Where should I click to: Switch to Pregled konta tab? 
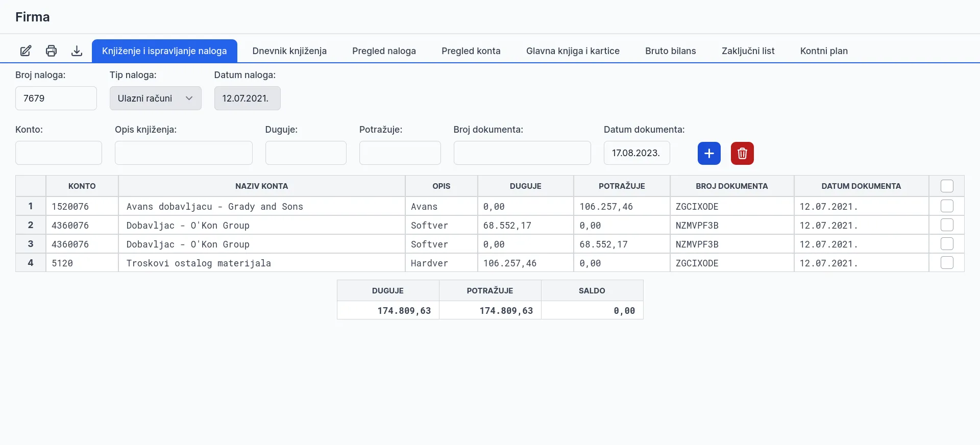[471, 51]
